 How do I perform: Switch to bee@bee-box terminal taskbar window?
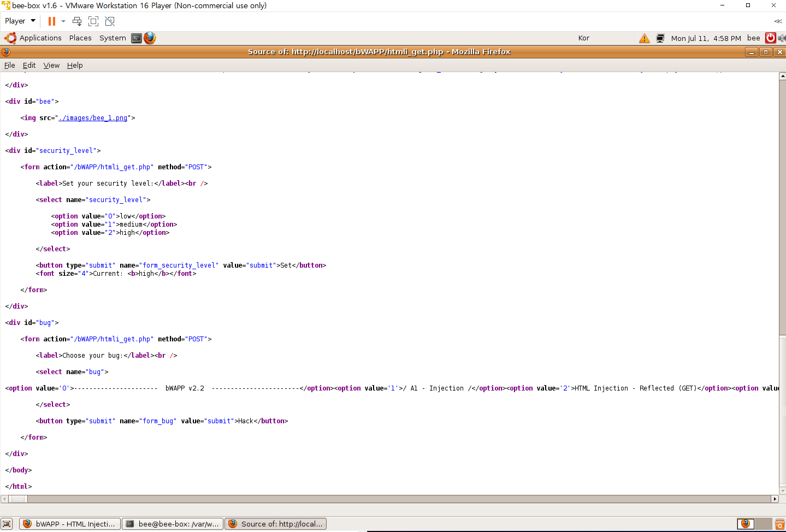173,524
